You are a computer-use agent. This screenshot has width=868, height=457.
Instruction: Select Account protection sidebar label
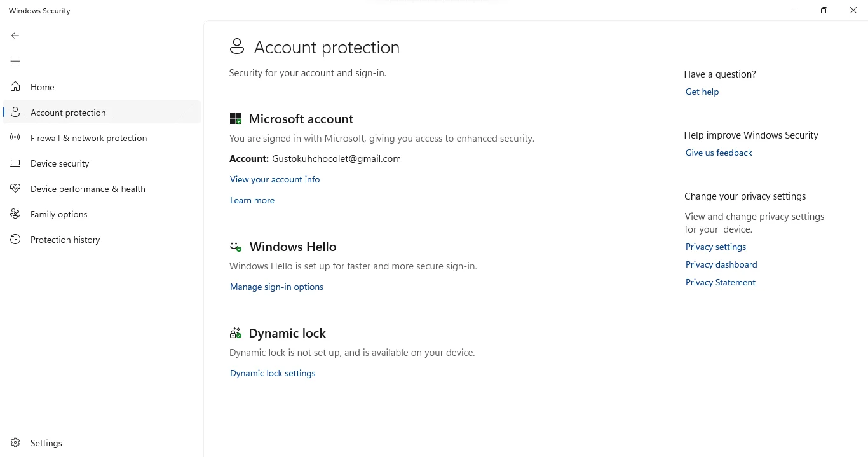68,113
